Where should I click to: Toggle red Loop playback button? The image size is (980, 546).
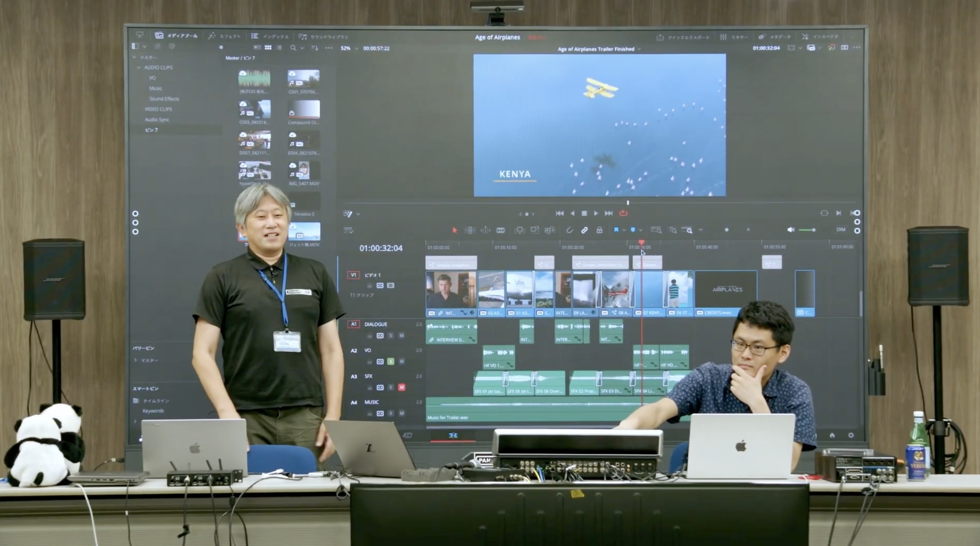623,213
